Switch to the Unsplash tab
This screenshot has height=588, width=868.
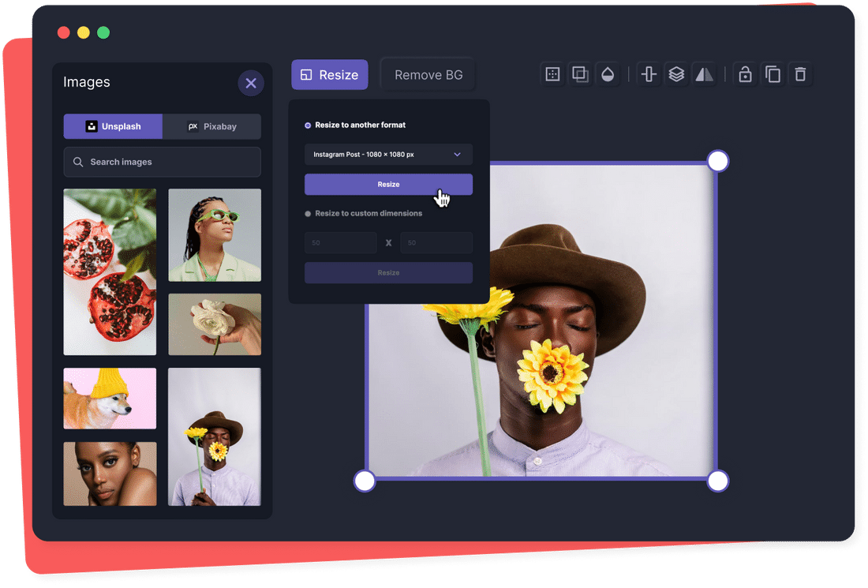[x=112, y=126]
